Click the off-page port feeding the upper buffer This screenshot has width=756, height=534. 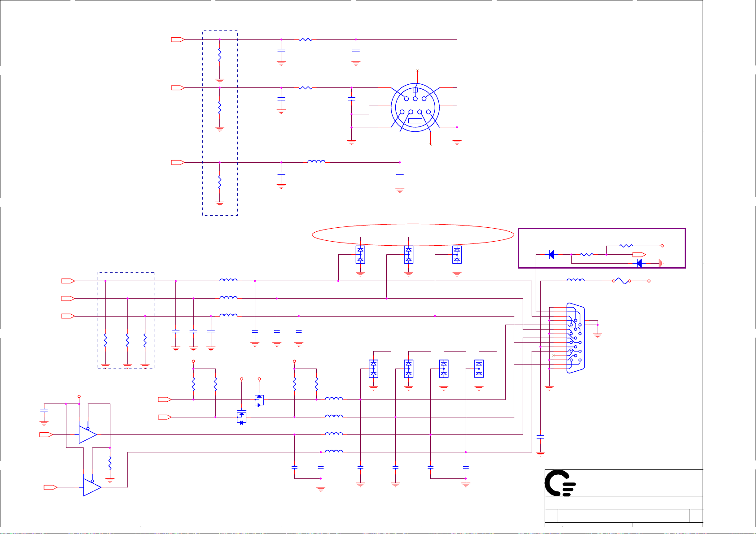pos(46,434)
